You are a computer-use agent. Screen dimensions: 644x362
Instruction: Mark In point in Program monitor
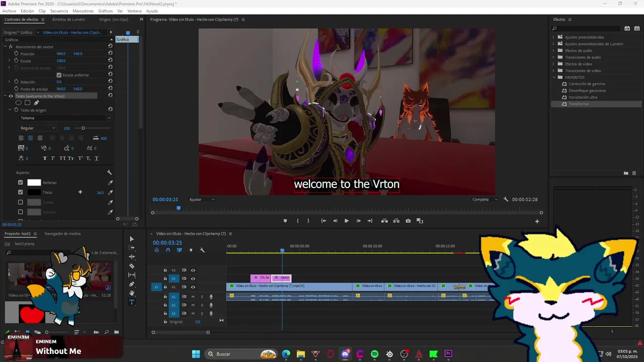pos(298,221)
